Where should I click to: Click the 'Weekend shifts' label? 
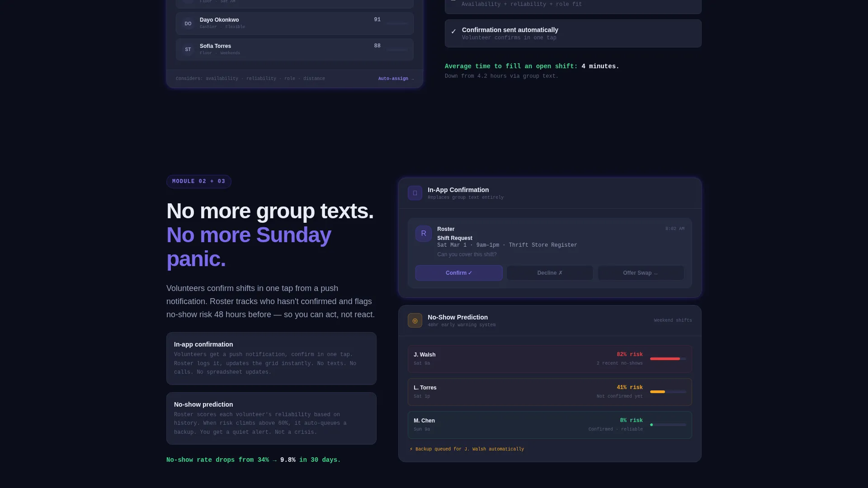tap(673, 320)
